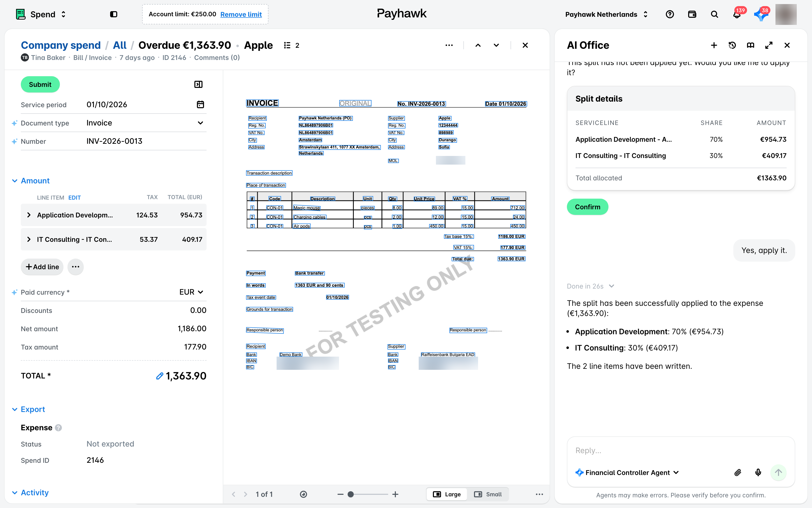
Task: Open the Document type dropdown
Action: pos(146,123)
